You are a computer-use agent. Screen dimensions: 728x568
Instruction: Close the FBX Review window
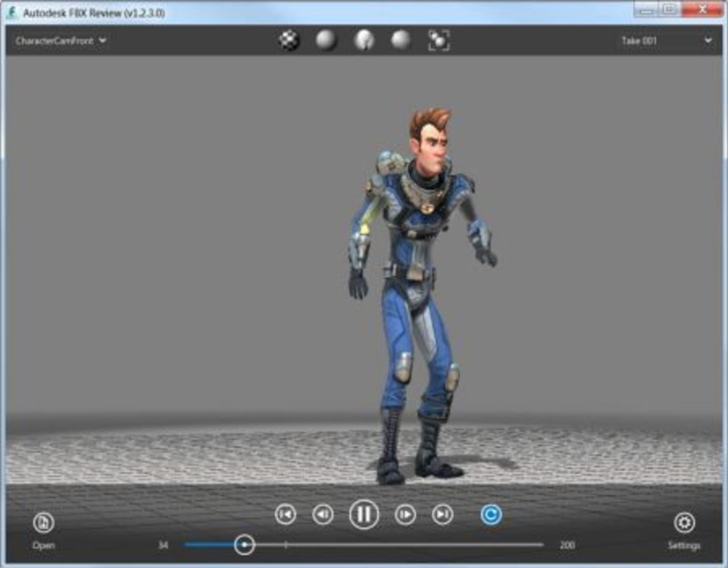coord(702,10)
